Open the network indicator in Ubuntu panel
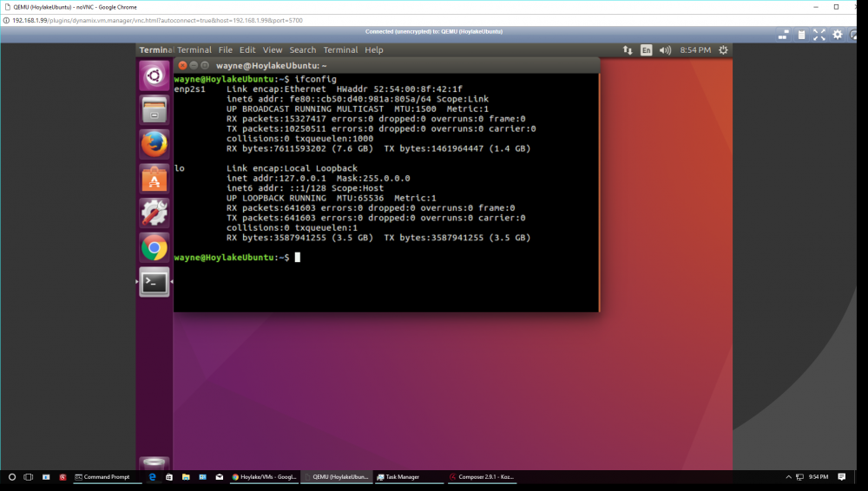The width and height of the screenshot is (868, 491). click(x=628, y=49)
